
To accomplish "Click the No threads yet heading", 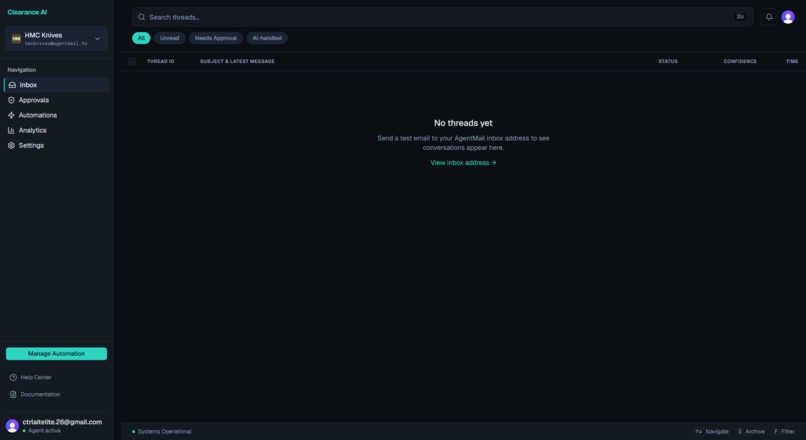I will pos(463,123).
